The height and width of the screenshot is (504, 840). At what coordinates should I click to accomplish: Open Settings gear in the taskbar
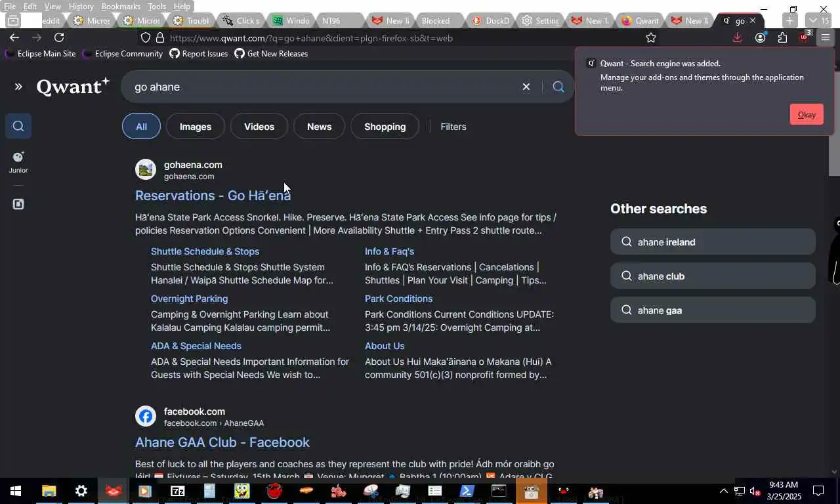tap(81, 491)
